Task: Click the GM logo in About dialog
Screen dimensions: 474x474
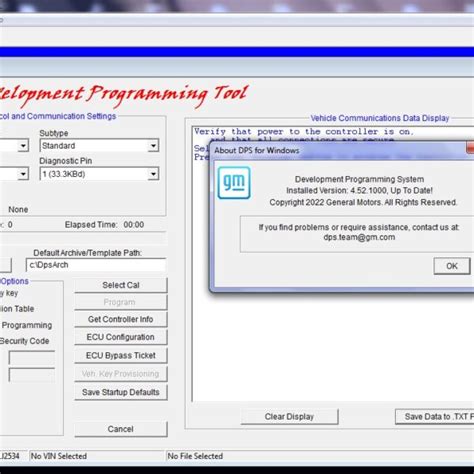Action: pyautogui.click(x=234, y=183)
